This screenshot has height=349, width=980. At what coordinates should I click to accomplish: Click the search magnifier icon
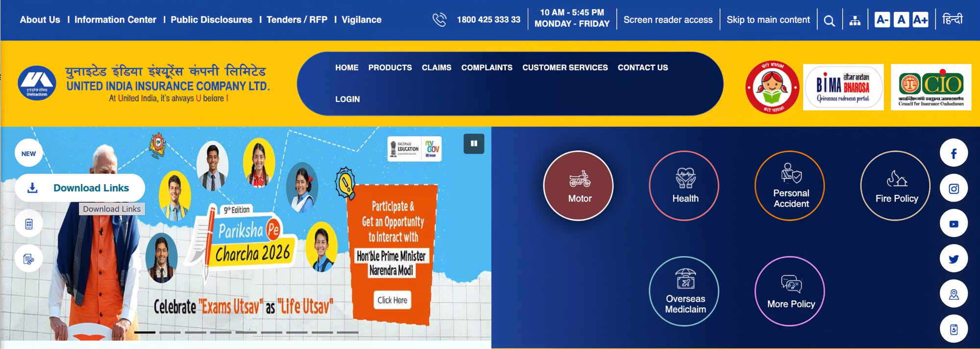tap(829, 21)
